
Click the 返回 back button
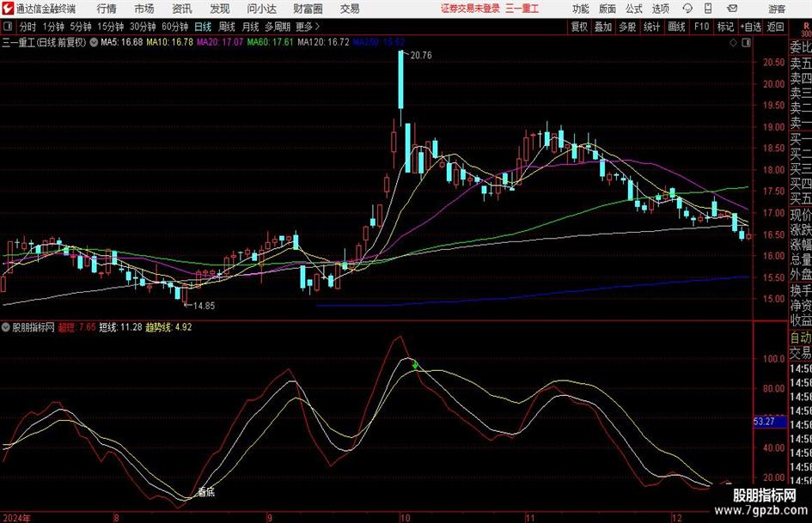pos(775,27)
